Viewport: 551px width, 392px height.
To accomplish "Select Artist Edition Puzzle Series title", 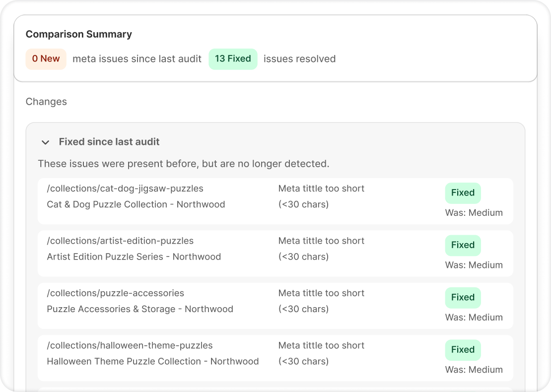I will pos(134,257).
